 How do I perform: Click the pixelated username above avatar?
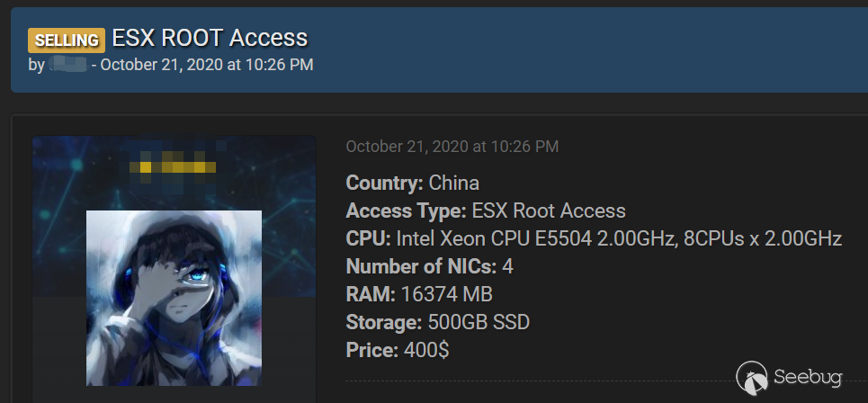tap(173, 167)
